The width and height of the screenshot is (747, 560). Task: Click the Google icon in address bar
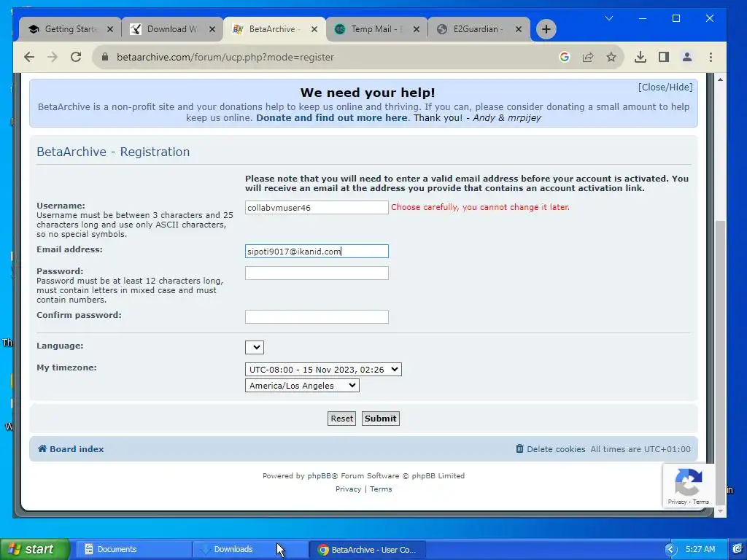565,57
